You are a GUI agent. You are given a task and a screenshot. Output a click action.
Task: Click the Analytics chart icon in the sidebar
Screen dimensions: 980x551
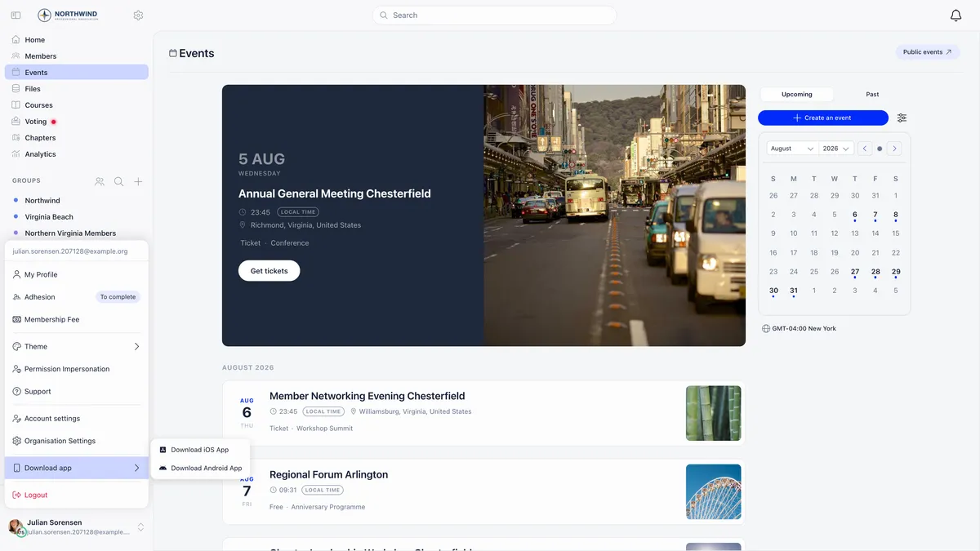click(x=16, y=153)
